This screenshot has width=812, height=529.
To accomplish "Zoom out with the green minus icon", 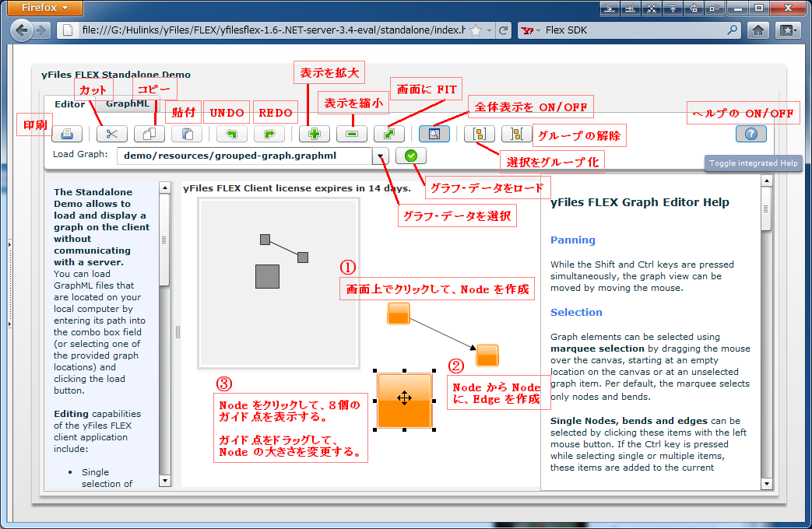I will (352, 134).
